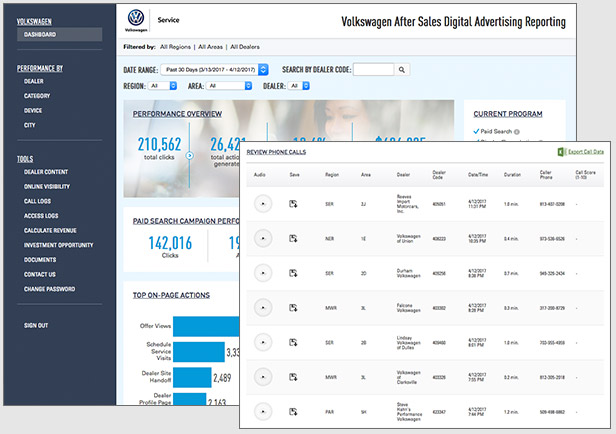Screen dimensions: 616x434
Task: Play audio for Volkswagen of Clarksville call
Action: click(263, 377)
